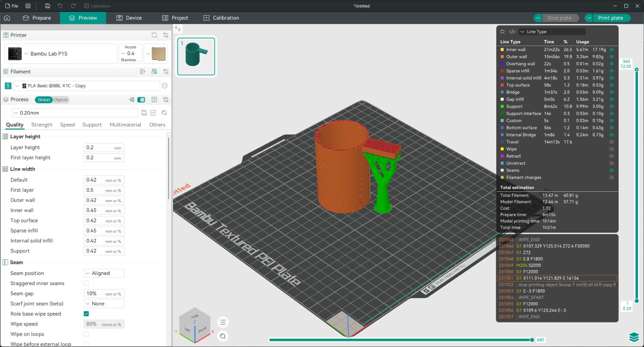Click the AMS sync icon in Filament header
This screenshot has width=644, height=347.
[154, 72]
